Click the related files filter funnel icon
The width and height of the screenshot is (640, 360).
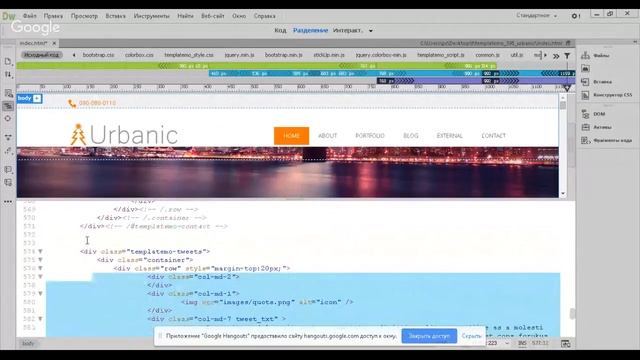click(567, 56)
